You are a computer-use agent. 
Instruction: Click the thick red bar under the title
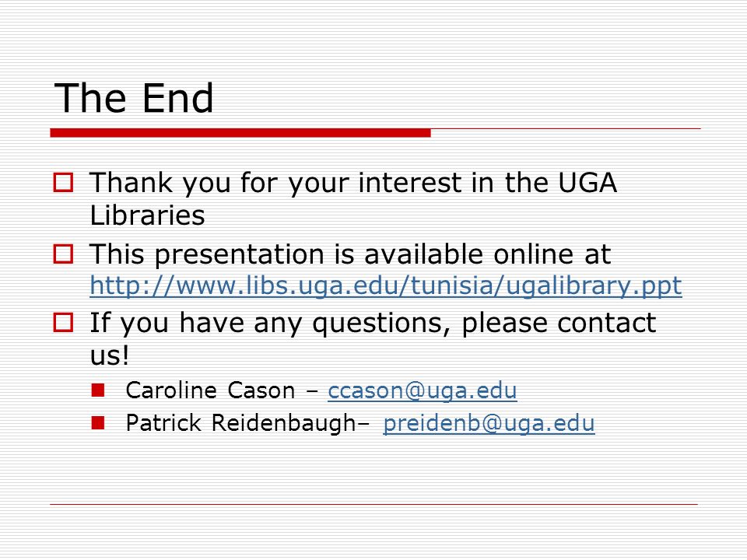point(240,133)
